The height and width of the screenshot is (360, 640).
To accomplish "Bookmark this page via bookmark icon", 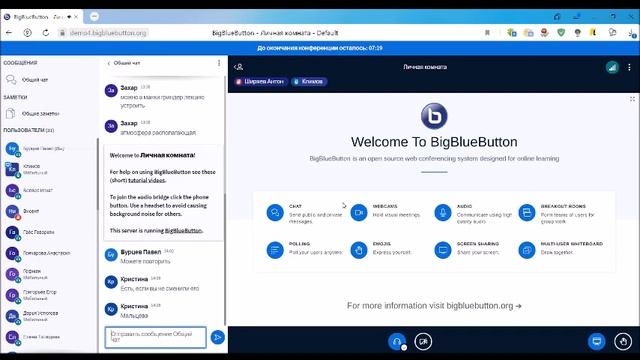I will point(487,33).
